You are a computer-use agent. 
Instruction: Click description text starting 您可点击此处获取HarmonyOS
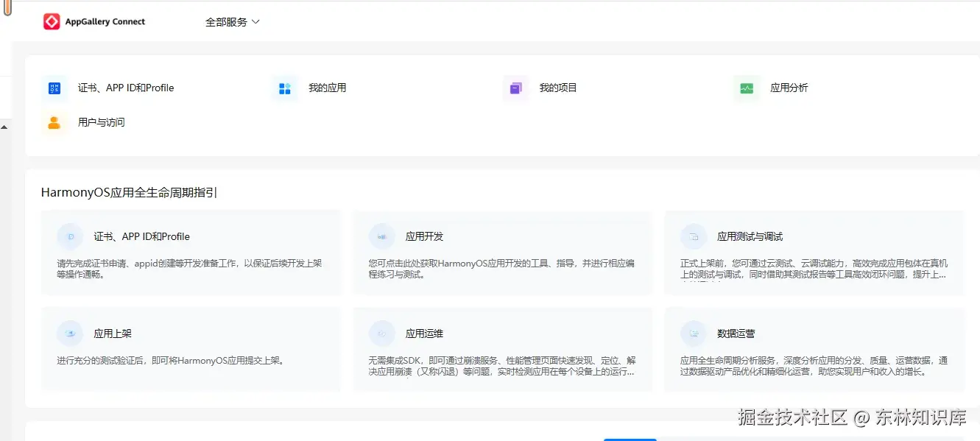click(x=501, y=269)
